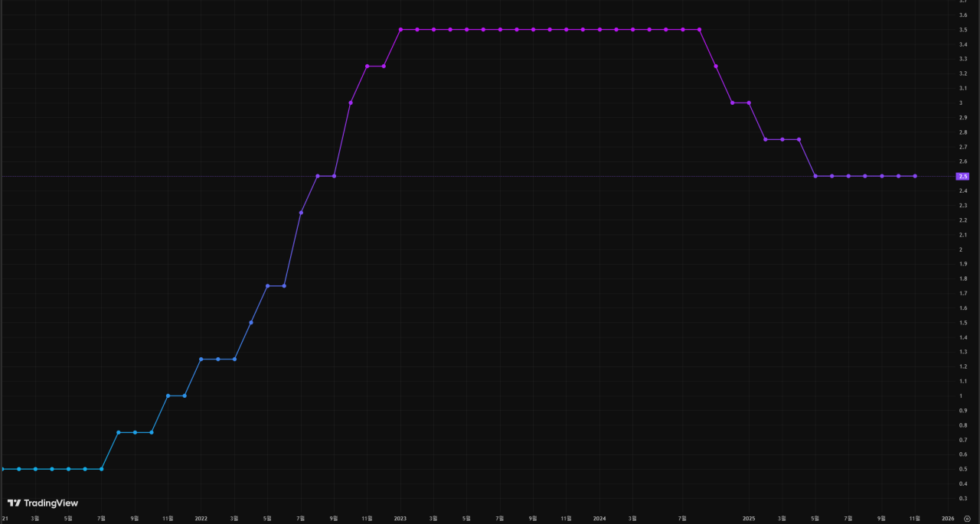Screen dimensions: 980x524
Task: Click the 2022 label on time axis
Action: pyautogui.click(x=201, y=518)
